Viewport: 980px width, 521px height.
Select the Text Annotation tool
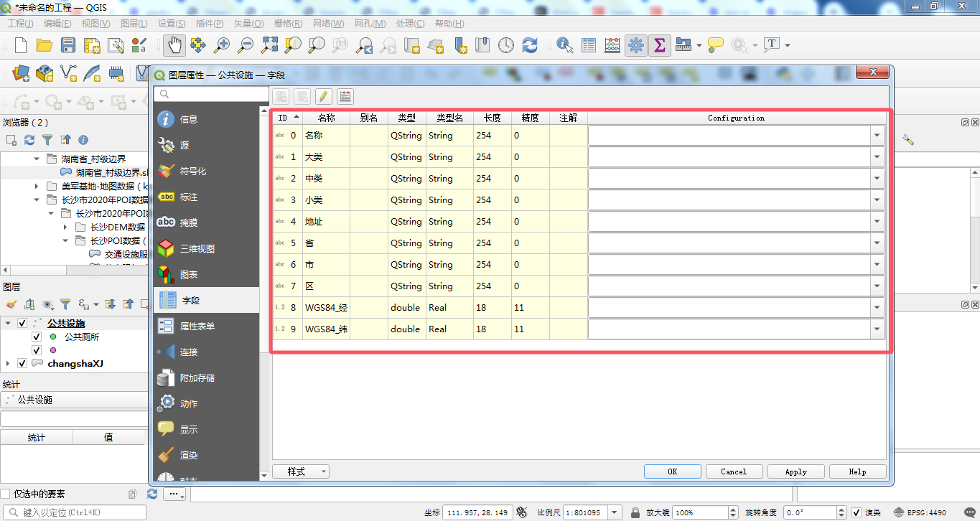pyautogui.click(x=772, y=44)
